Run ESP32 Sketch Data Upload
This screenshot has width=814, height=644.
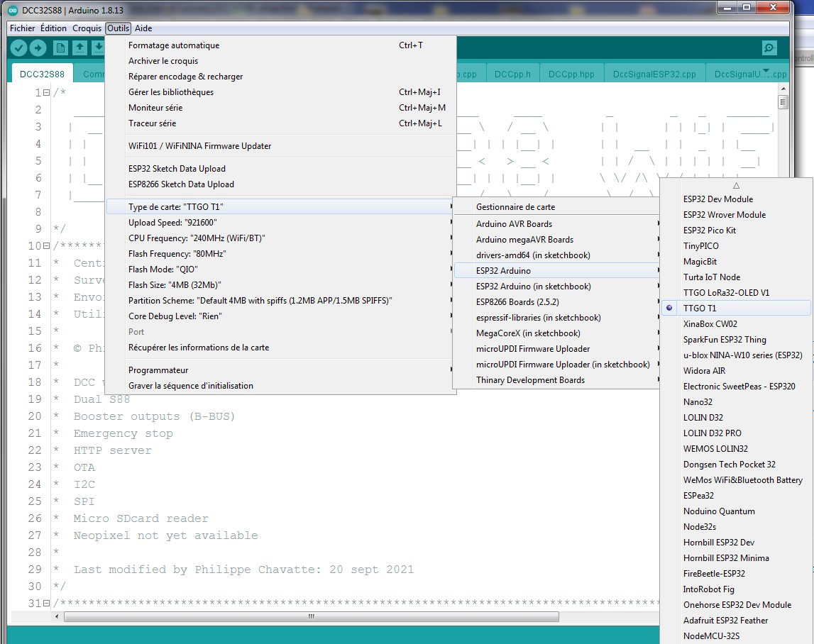(280, 169)
